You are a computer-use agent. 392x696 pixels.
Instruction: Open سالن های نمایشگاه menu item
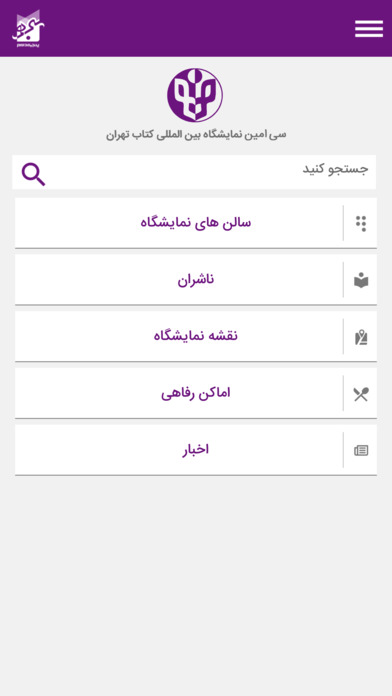[x=196, y=223]
